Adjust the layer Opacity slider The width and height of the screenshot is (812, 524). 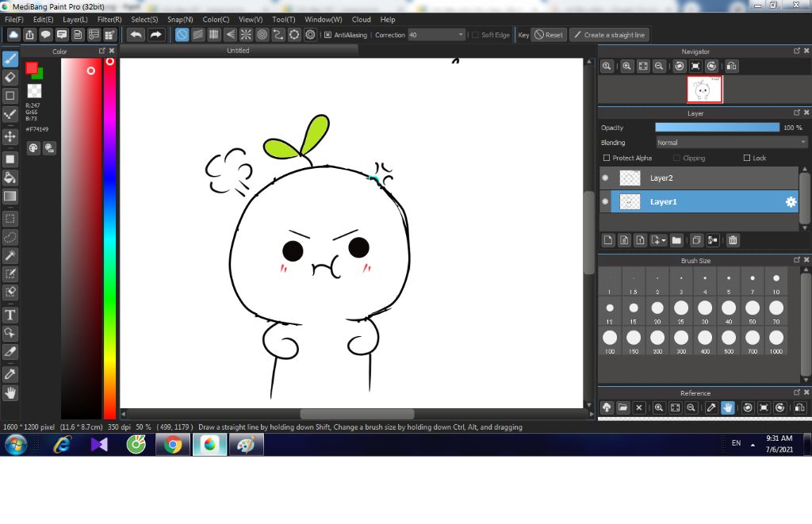(717, 128)
